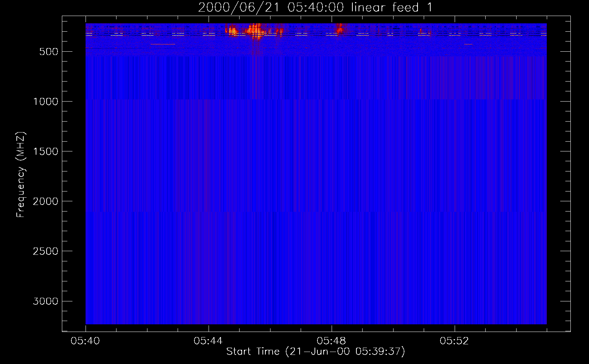Click the 500 frequency tick label
This screenshot has width=589, height=364.
(x=48, y=52)
